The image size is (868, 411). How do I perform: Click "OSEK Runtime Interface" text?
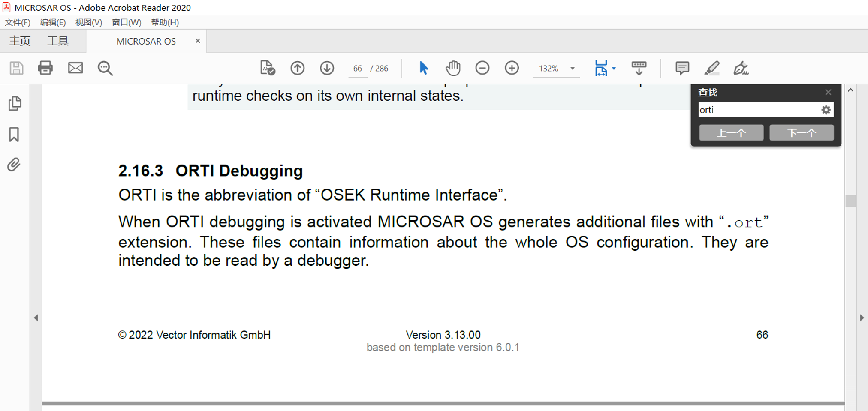click(x=409, y=195)
